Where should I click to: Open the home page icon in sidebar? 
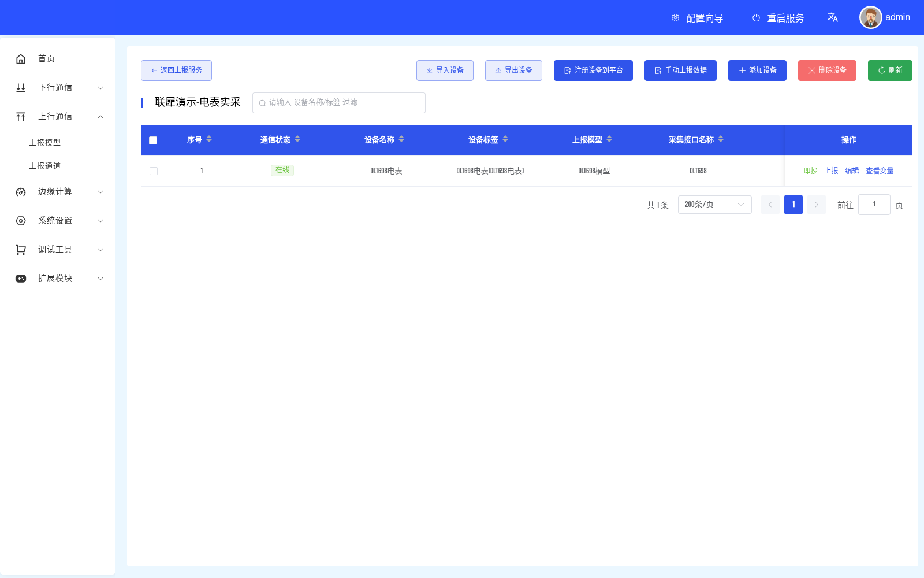click(21, 59)
